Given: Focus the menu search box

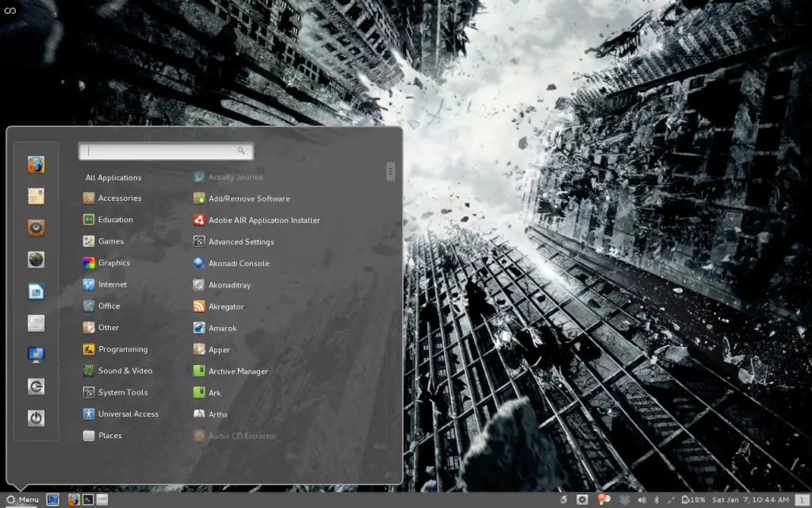Looking at the screenshot, I should [166, 151].
